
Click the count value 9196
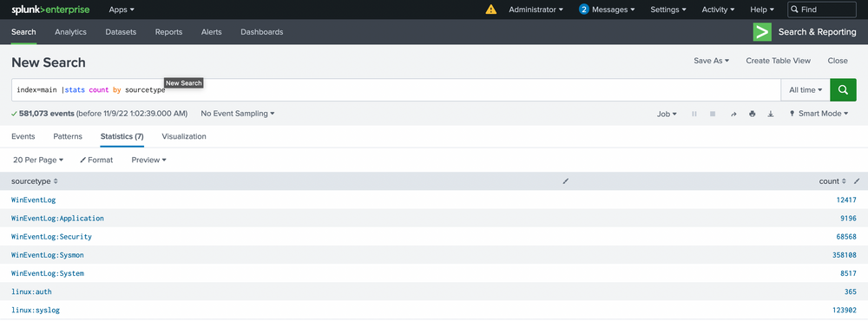848,218
